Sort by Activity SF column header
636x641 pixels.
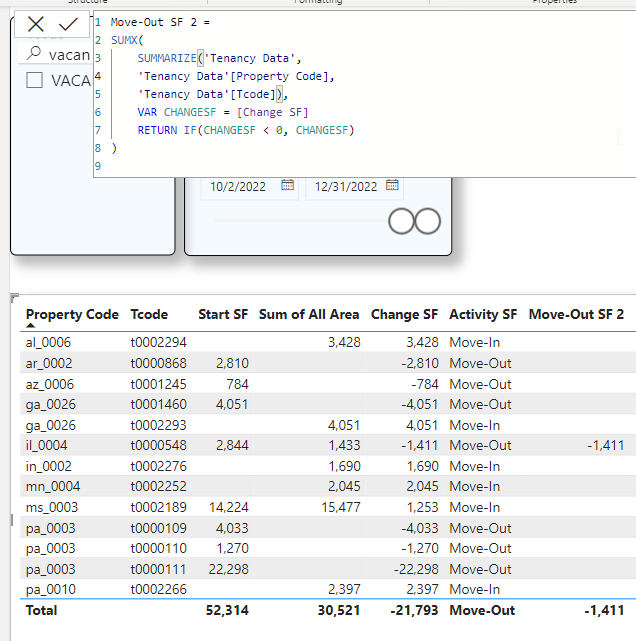tap(483, 314)
